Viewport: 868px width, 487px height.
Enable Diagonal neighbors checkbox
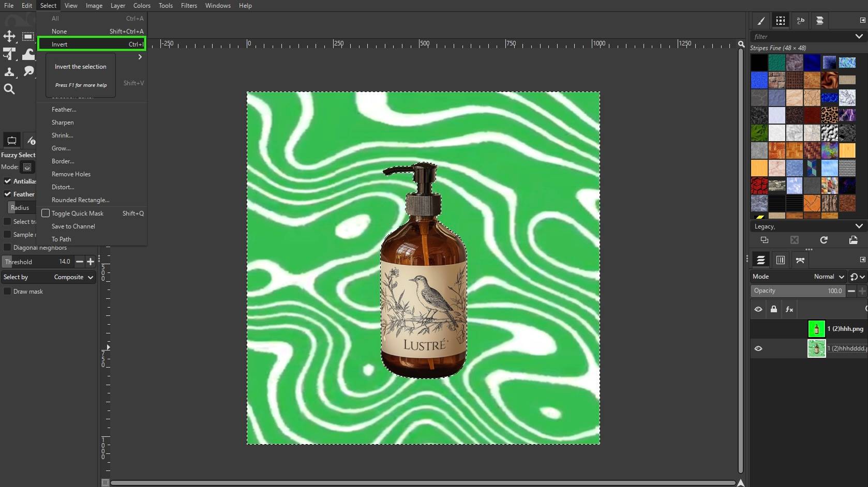pyautogui.click(x=8, y=247)
